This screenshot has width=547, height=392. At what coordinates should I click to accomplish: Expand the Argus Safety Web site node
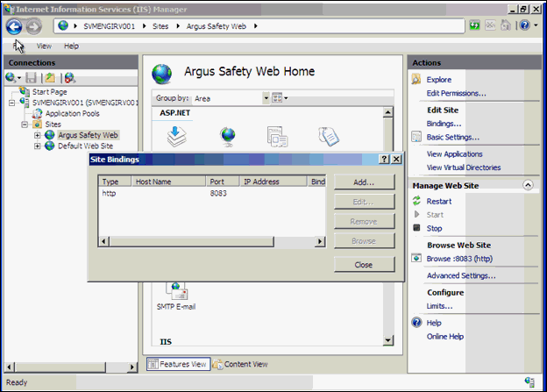tap(37, 135)
